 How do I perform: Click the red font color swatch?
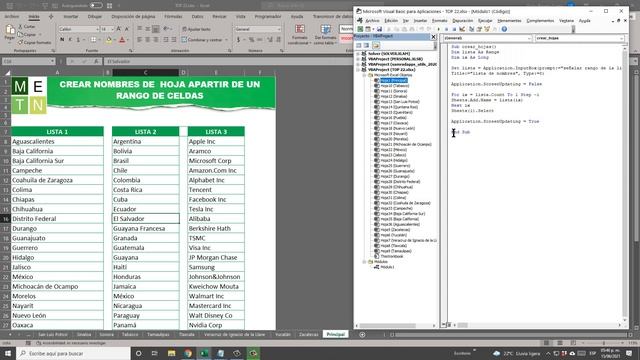point(122,40)
